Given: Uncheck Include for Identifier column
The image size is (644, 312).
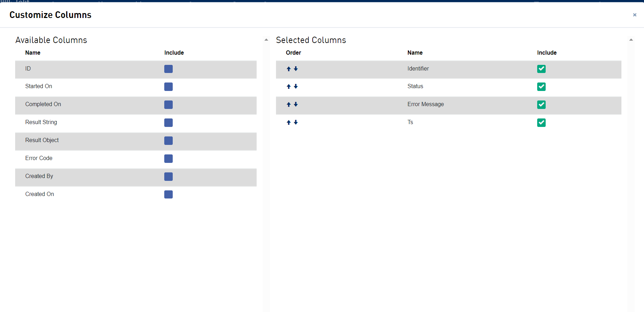Looking at the screenshot, I should coord(541,69).
